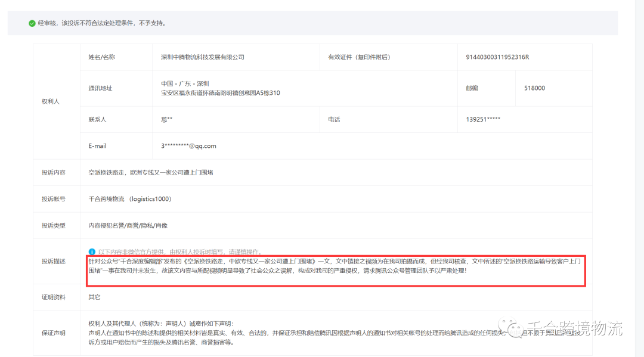Select address line 中国 - 广东 - 深圳
644x357 pixels.
point(185,83)
